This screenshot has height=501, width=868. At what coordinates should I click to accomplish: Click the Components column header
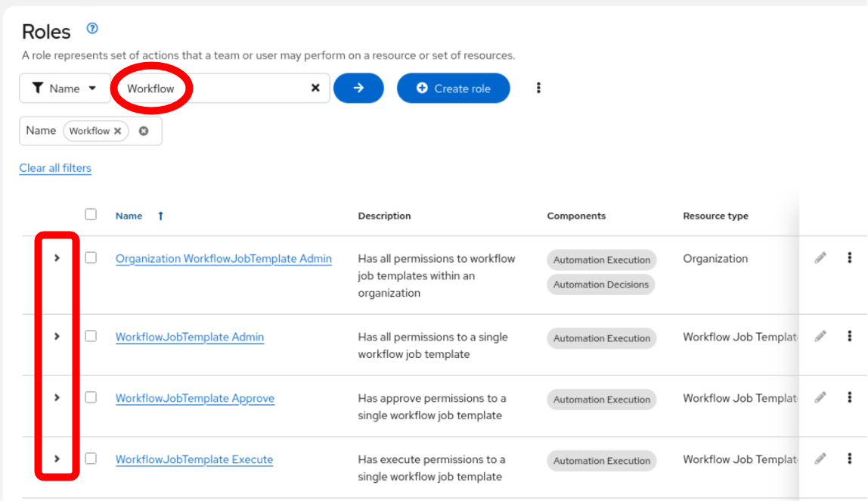click(576, 216)
